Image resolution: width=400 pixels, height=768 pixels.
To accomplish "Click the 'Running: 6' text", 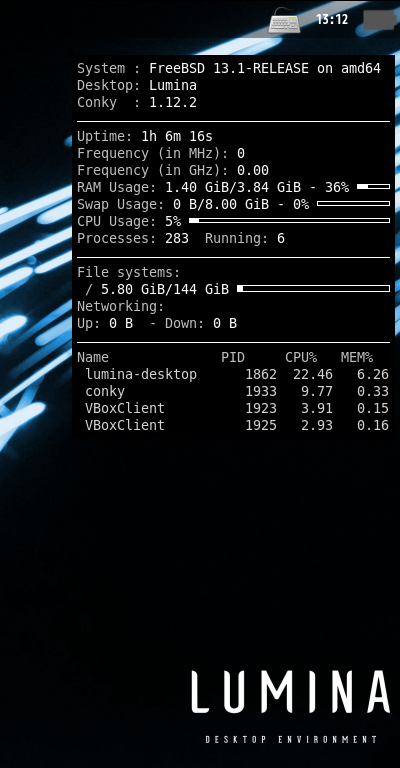I will point(245,239).
